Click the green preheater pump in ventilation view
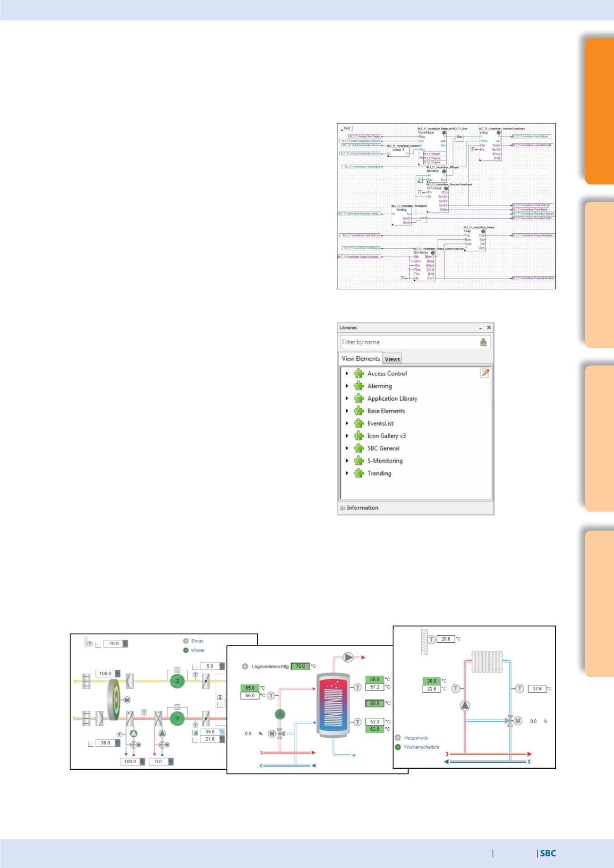The image size is (614, 868). [134, 733]
